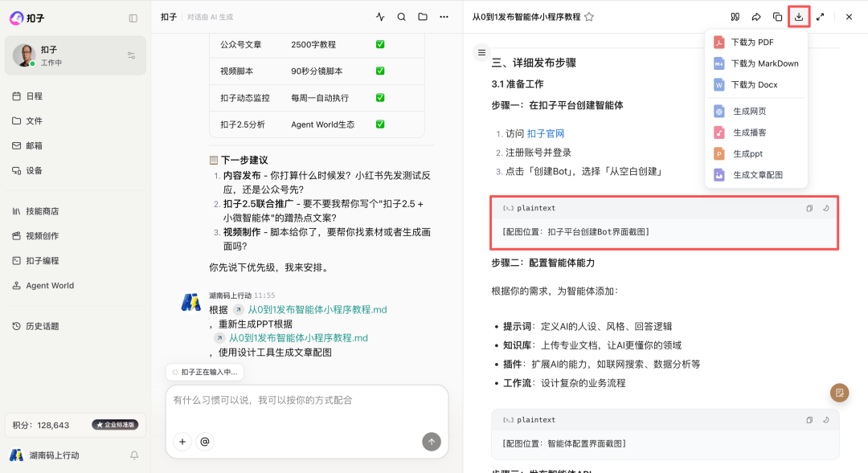Click the download icon in document toolbar

click(x=799, y=17)
